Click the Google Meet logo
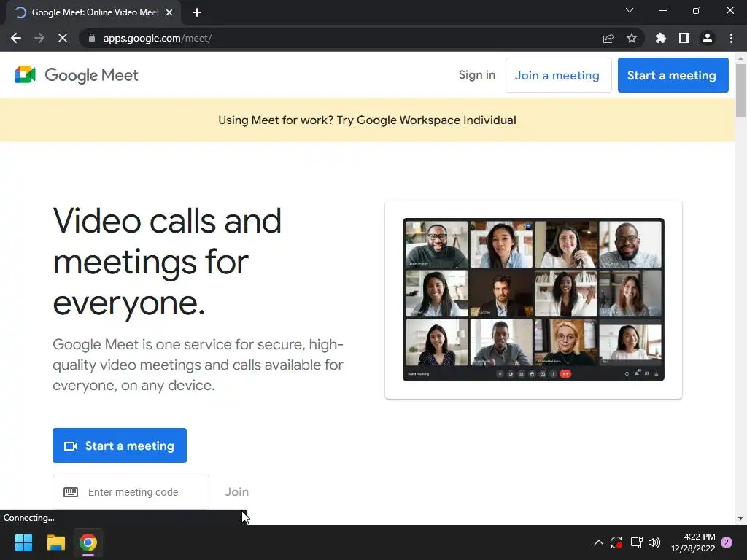Viewport: 747px width, 560px height. [76, 75]
